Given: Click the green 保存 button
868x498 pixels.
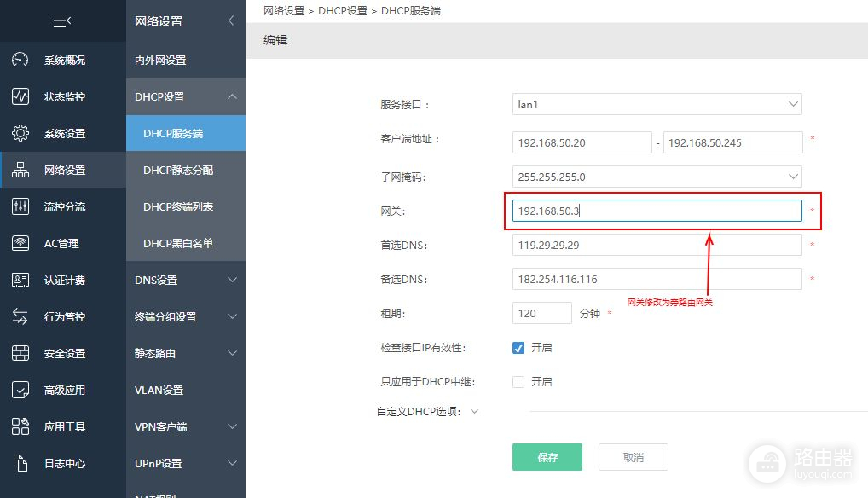Looking at the screenshot, I should [x=547, y=457].
